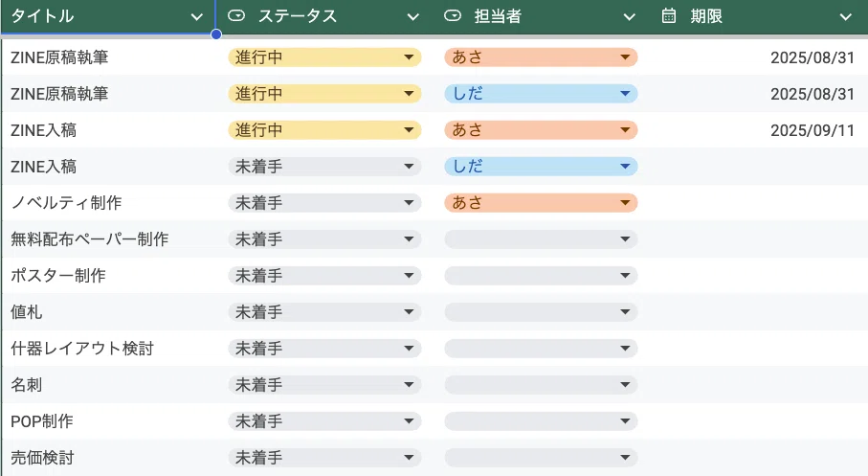This screenshot has height=476, width=868.
Task: Open empty assignee dropdown for 無料配布ペーパー制作
Action: (x=541, y=239)
